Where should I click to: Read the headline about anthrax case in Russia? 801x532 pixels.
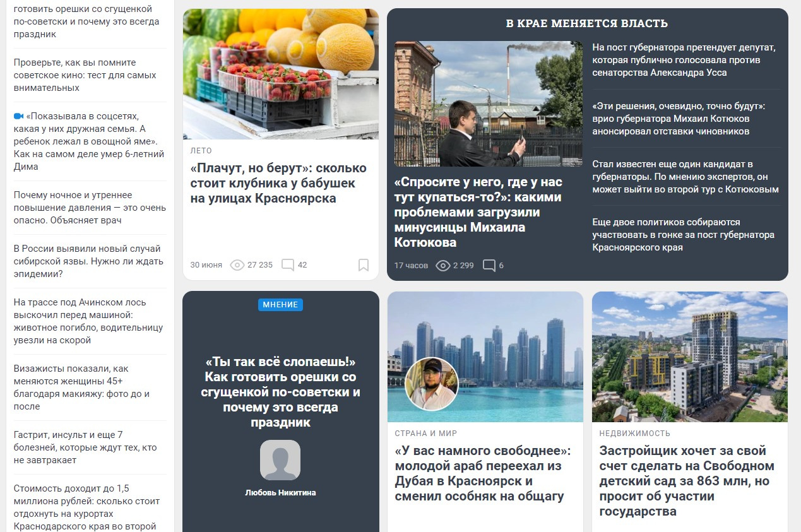coord(90,261)
